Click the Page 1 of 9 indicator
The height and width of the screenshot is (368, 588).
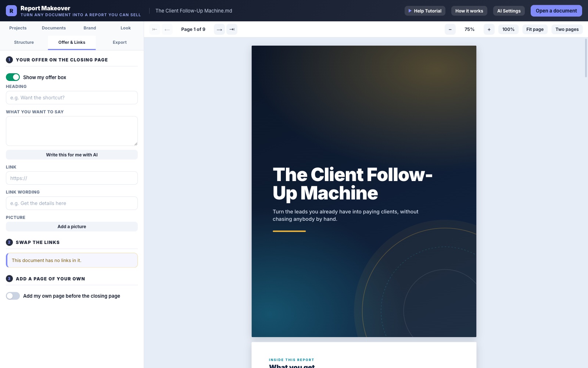[193, 29]
